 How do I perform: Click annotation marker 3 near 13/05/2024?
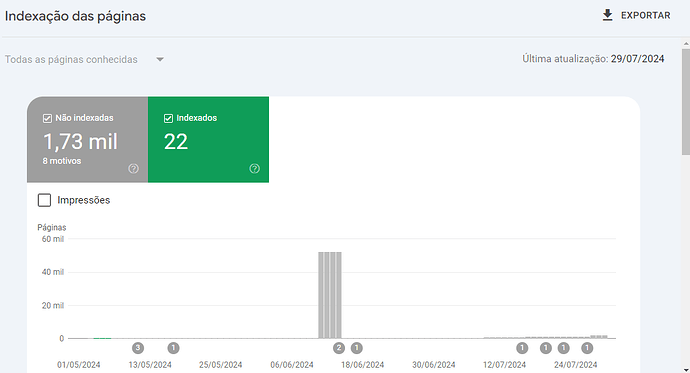tap(138, 348)
